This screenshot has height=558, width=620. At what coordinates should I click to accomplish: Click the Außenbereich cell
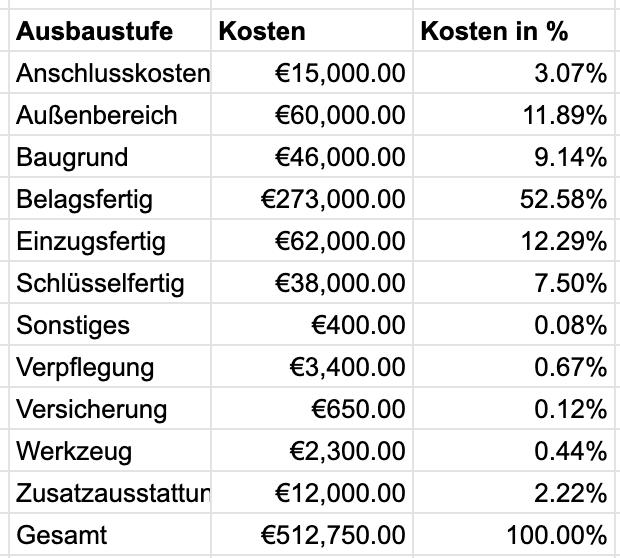pyautogui.click(x=97, y=115)
